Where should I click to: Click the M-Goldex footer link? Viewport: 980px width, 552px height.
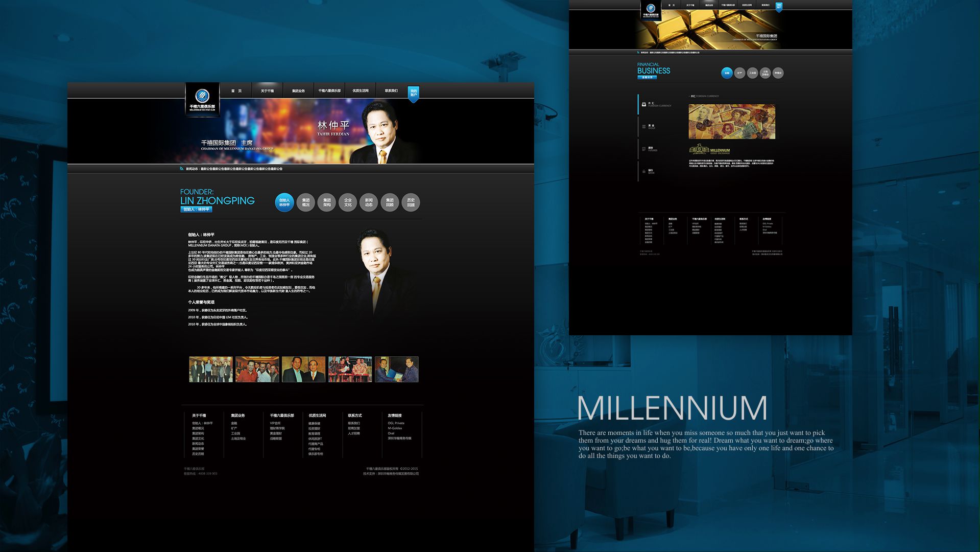point(395,428)
